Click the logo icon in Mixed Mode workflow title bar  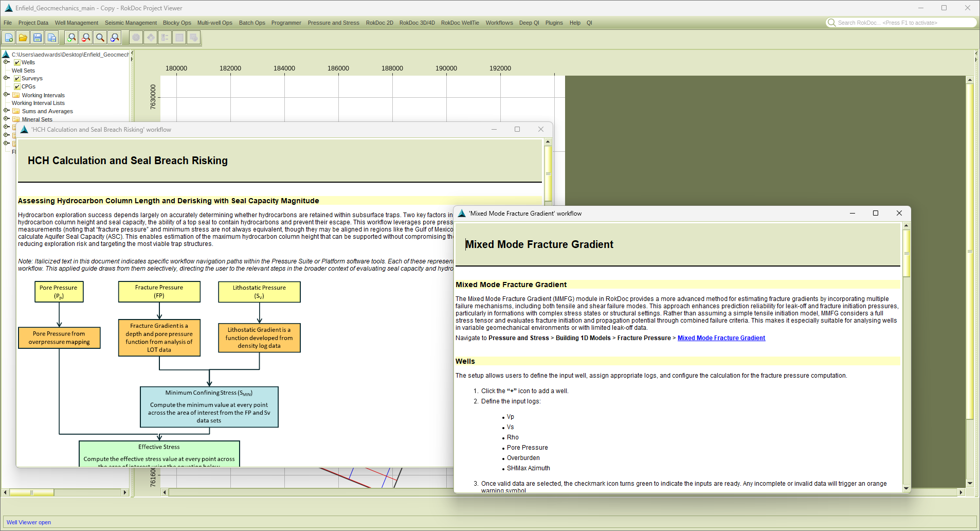tap(462, 214)
